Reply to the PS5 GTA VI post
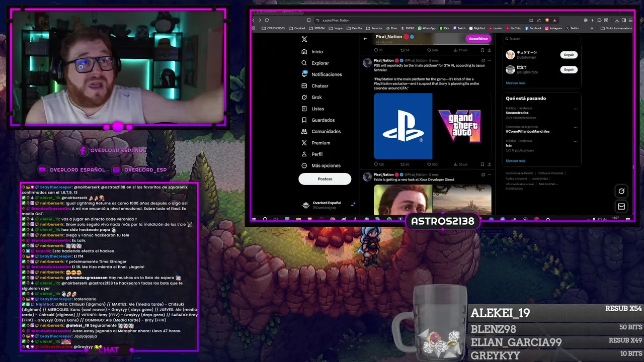The width and height of the screenshot is (644, 362). tap(379, 164)
